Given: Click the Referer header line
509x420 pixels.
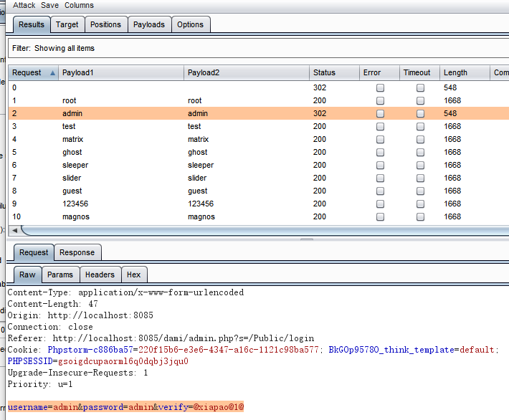Looking at the screenshot, I should coord(161,338).
